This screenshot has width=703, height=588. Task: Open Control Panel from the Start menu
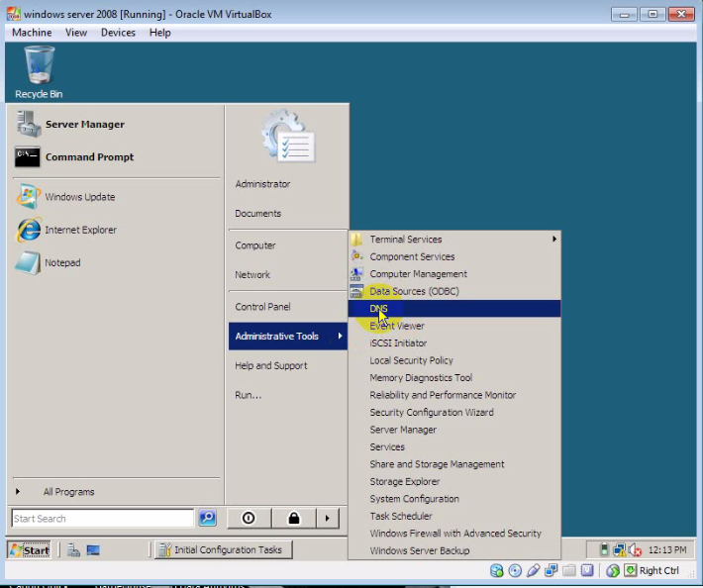click(262, 307)
